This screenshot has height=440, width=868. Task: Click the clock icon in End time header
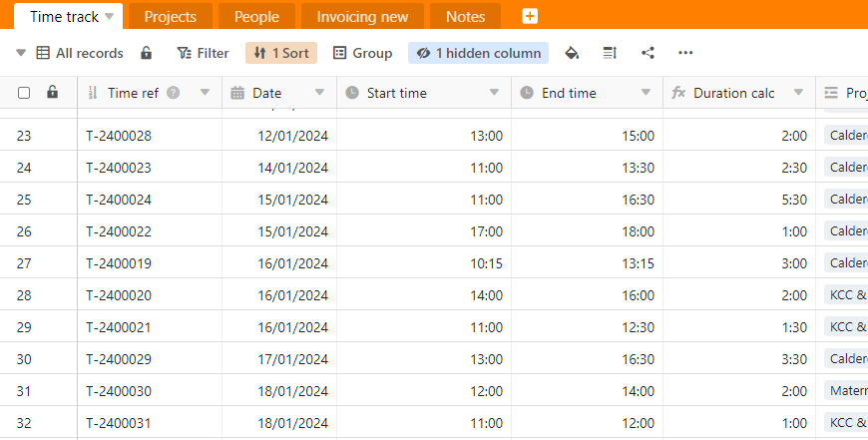click(x=527, y=93)
